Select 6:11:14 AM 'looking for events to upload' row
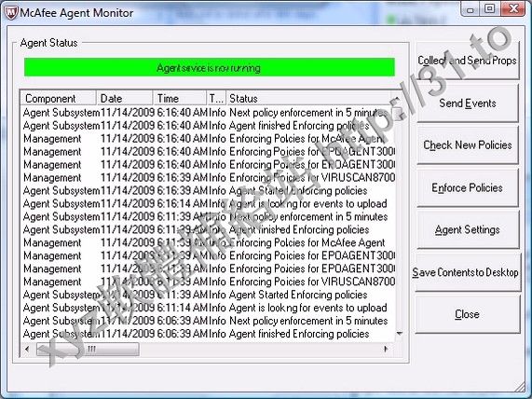532x399 pixels. [209, 308]
